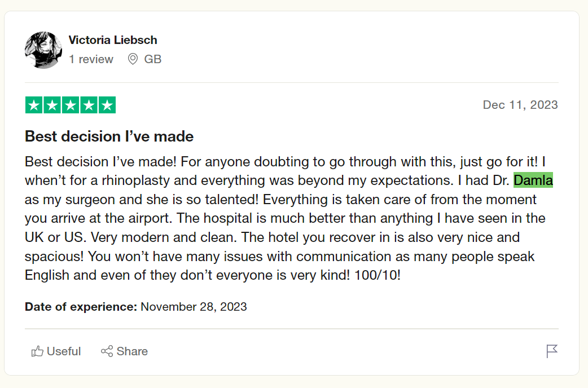This screenshot has width=588, height=388.
Task: Click the highlighted word Damla
Action: [533, 181]
